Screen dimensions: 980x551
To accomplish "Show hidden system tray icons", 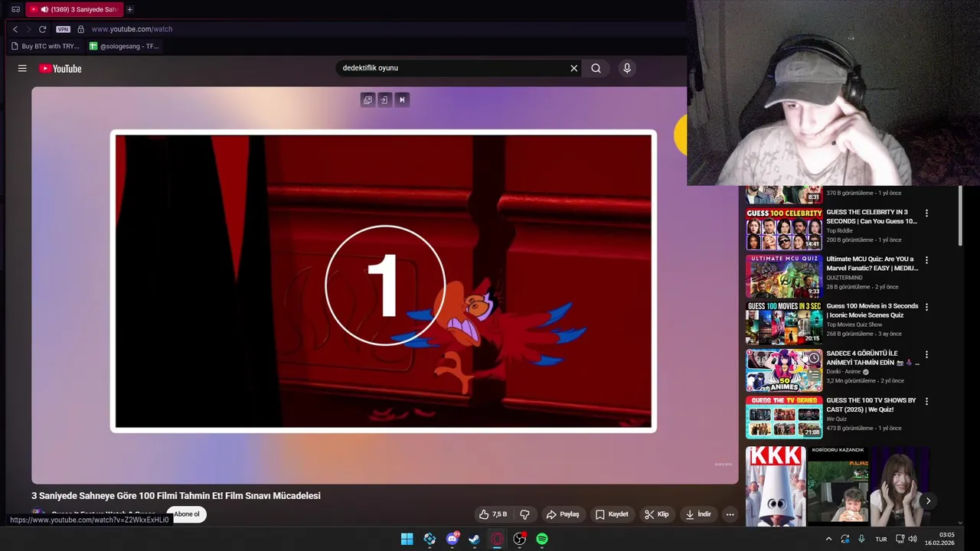I will 828,539.
